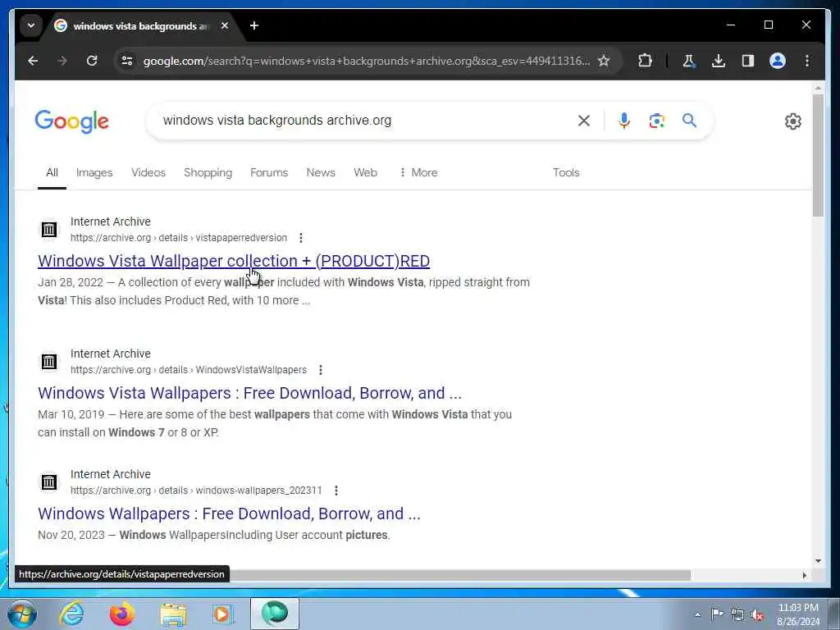Open the profile avatar menu
Screen dimensions: 840x630
tap(778, 61)
